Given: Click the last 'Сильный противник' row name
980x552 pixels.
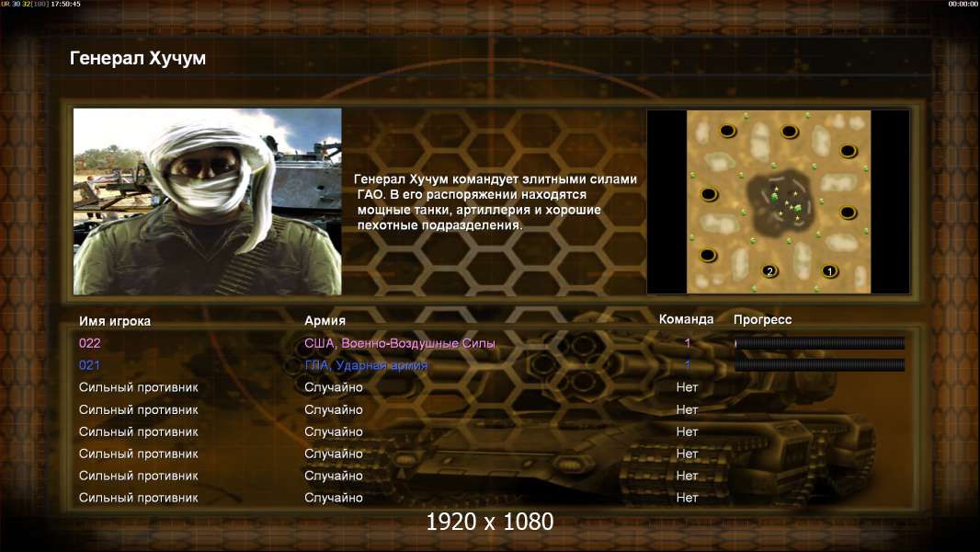Looking at the screenshot, I should coord(138,498).
